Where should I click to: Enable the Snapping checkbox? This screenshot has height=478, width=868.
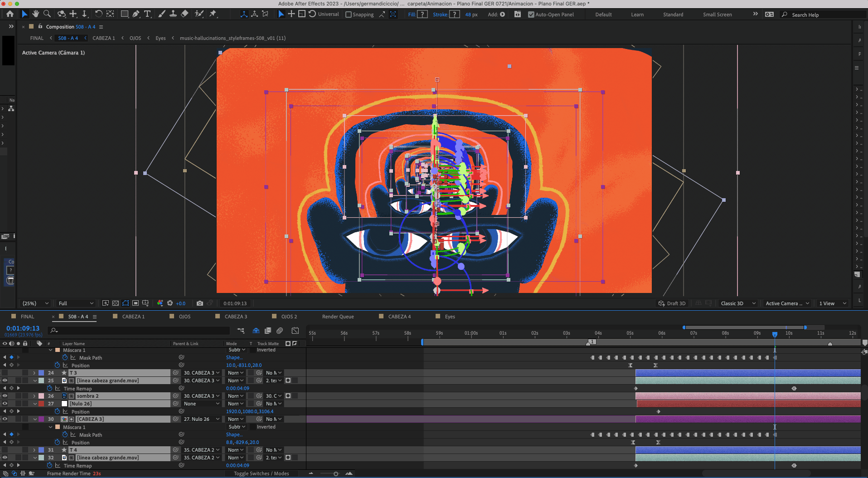point(349,15)
